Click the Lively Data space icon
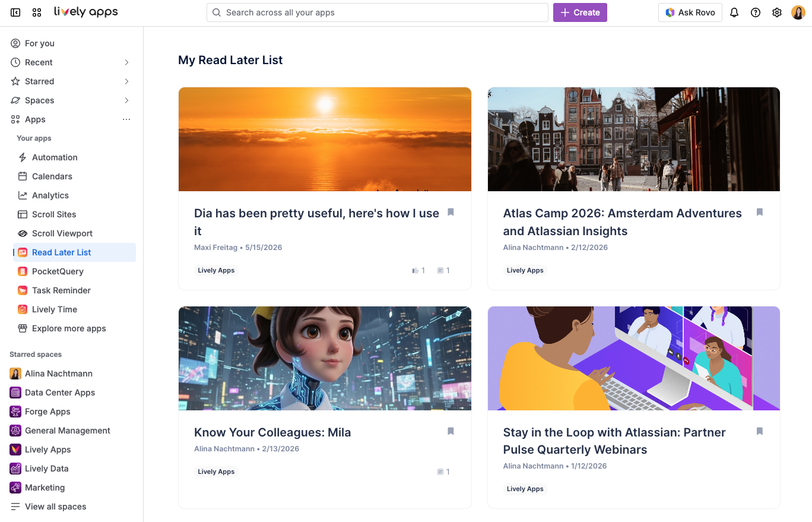 [15, 469]
